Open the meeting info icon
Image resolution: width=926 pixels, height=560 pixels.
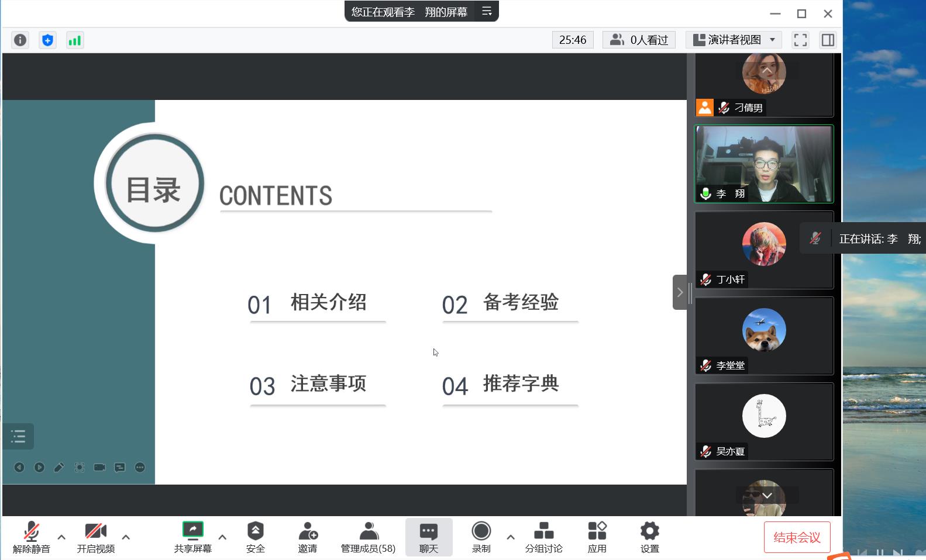pos(20,40)
